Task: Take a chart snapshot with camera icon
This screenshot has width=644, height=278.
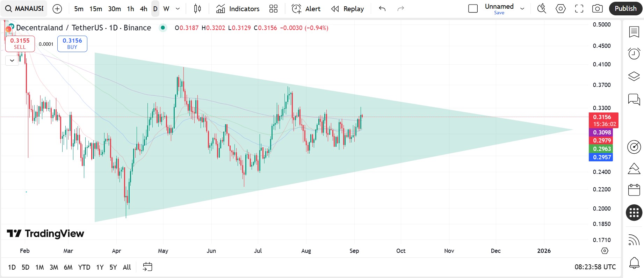Action: (597, 9)
